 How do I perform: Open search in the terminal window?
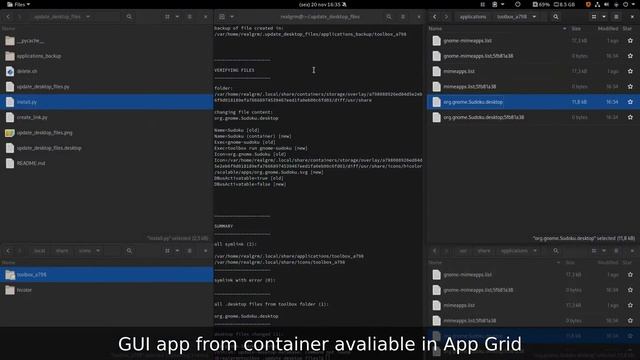point(389,17)
